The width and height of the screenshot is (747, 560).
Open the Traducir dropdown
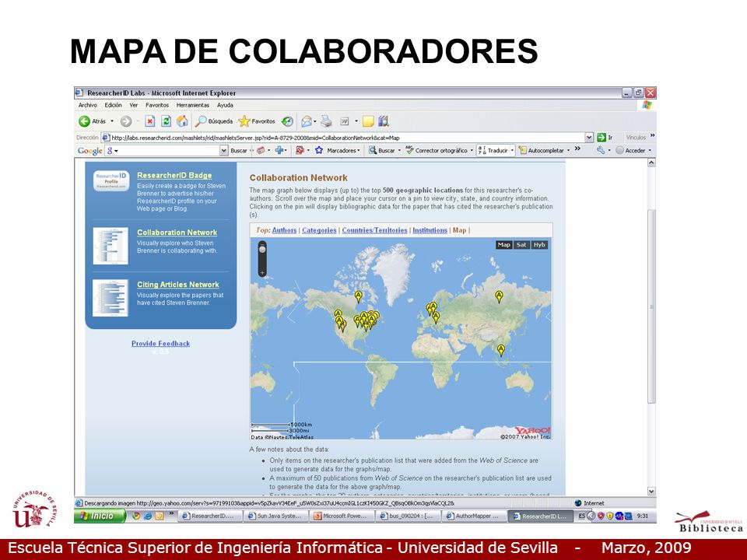[x=512, y=150]
